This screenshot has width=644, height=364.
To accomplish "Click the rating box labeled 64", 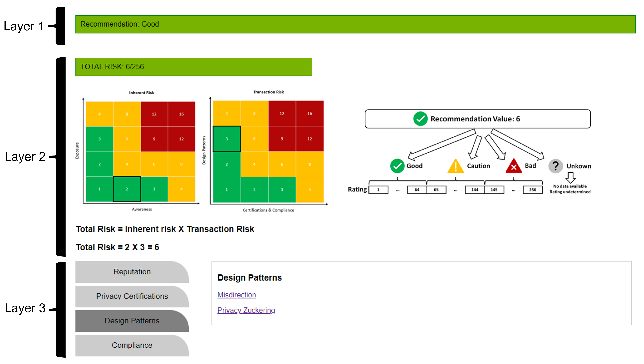I will (417, 190).
